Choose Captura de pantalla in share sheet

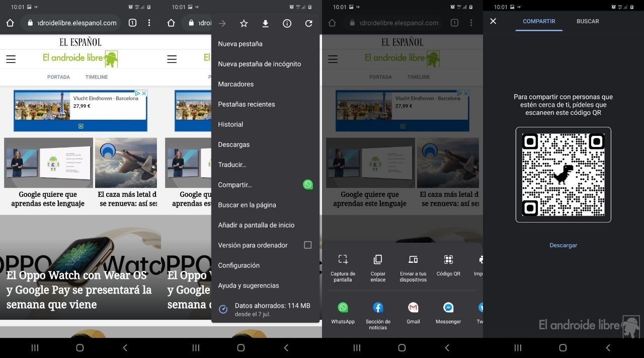tap(343, 267)
